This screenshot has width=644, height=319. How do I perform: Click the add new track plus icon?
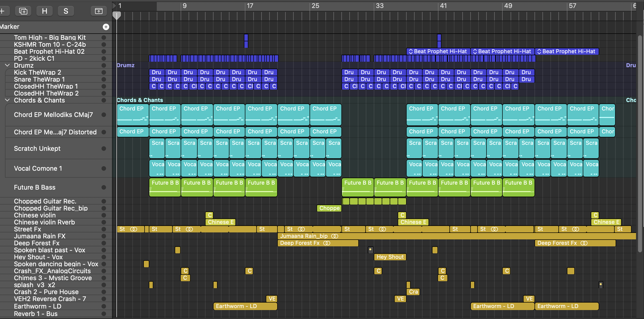(2, 11)
